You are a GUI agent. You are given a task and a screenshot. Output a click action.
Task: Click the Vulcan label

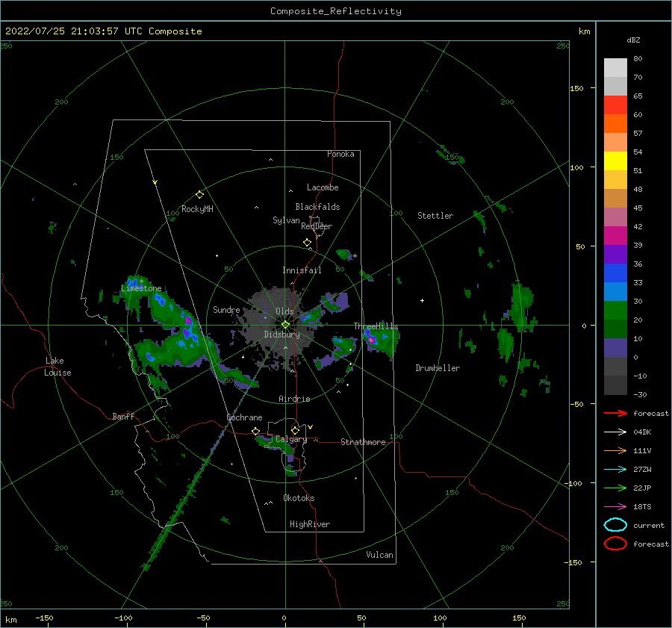pos(379,555)
